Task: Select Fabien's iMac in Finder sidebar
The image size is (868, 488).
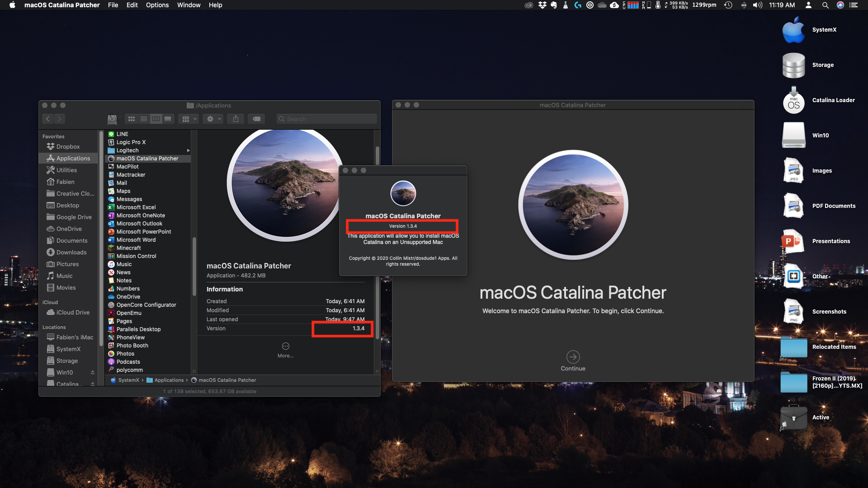Action: click(68, 337)
